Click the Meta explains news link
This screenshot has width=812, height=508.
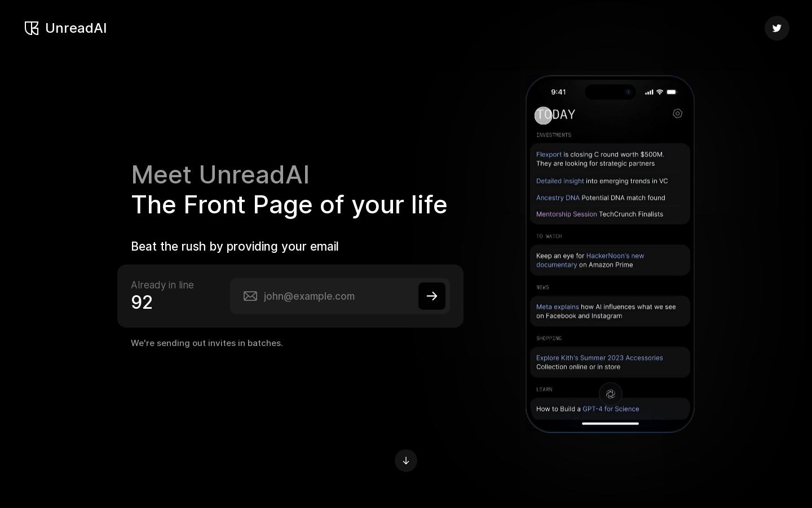(557, 307)
